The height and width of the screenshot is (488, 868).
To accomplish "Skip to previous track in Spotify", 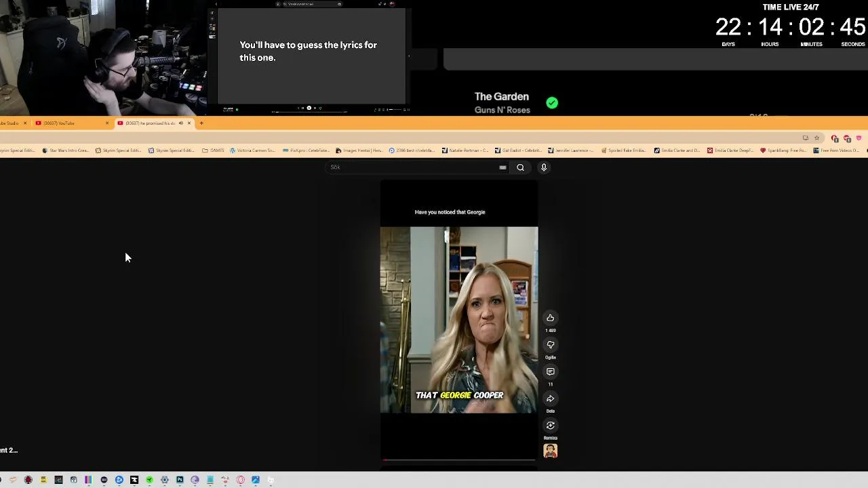I will pos(302,108).
